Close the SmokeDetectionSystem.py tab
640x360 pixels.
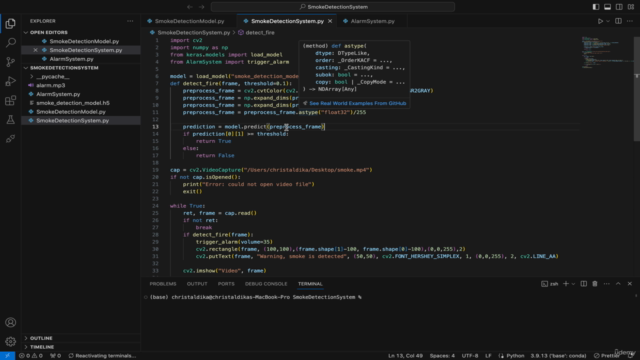(330, 21)
